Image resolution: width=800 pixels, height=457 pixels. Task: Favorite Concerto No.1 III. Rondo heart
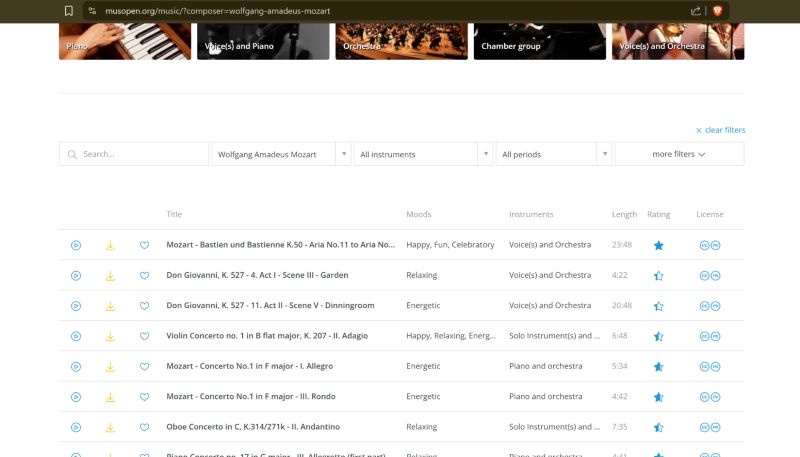point(144,397)
